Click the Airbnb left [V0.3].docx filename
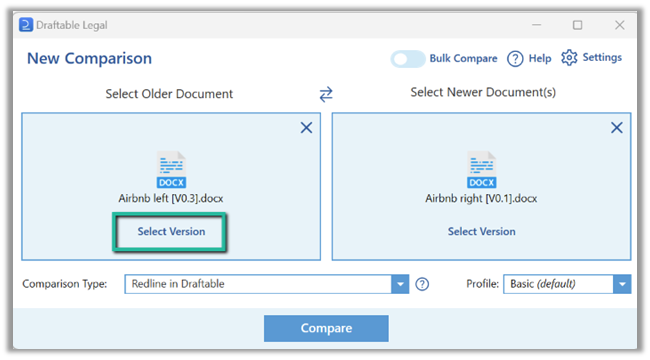Image resolution: width=650 pixels, height=360 pixels. pyautogui.click(x=171, y=198)
